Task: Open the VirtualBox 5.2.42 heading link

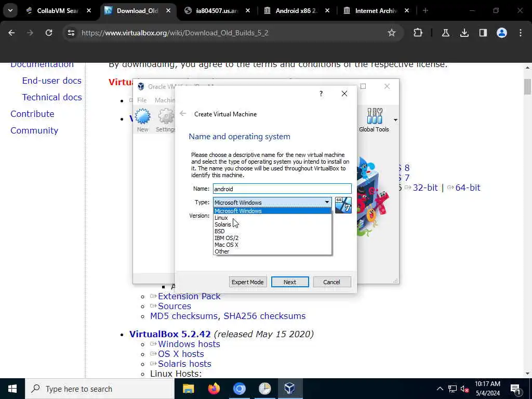Action: (x=170, y=334)
